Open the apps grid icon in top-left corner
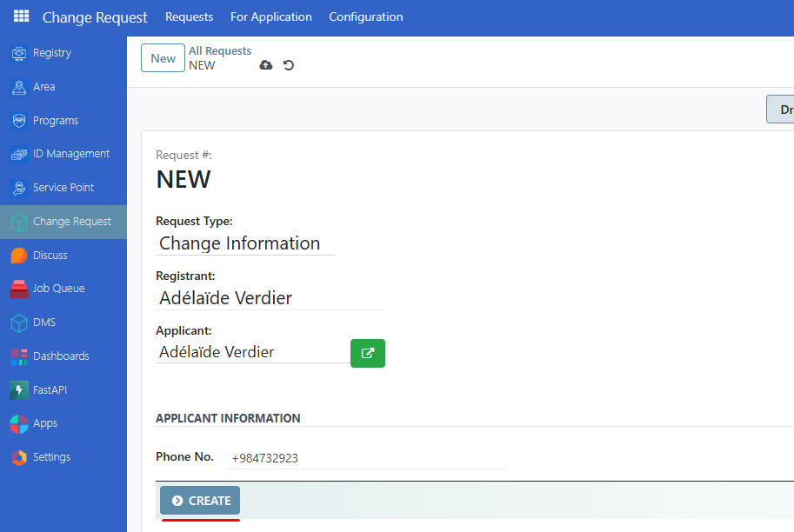 pyautogui.click(x=20, y=15)
